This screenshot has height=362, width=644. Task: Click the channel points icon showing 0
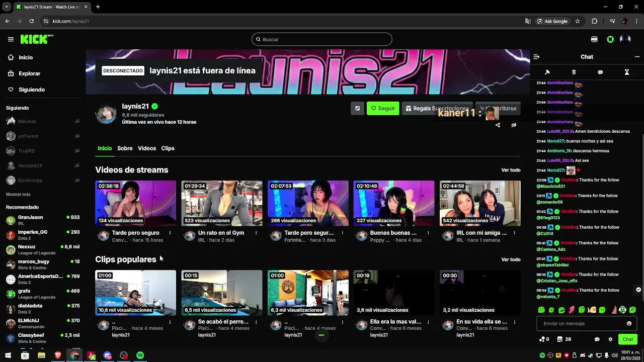(544, 339)
